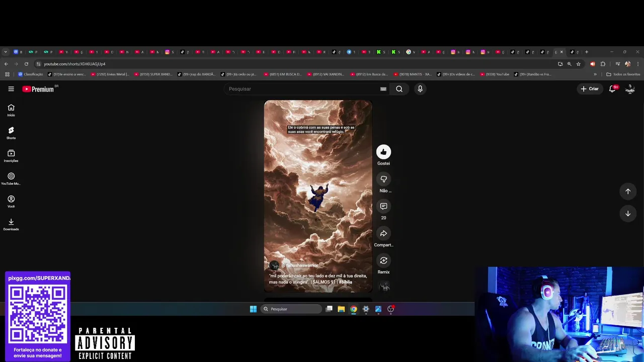Click the install app icon in address bar
The width and height of the screenshot is (644, 362).
pos(560,64)
